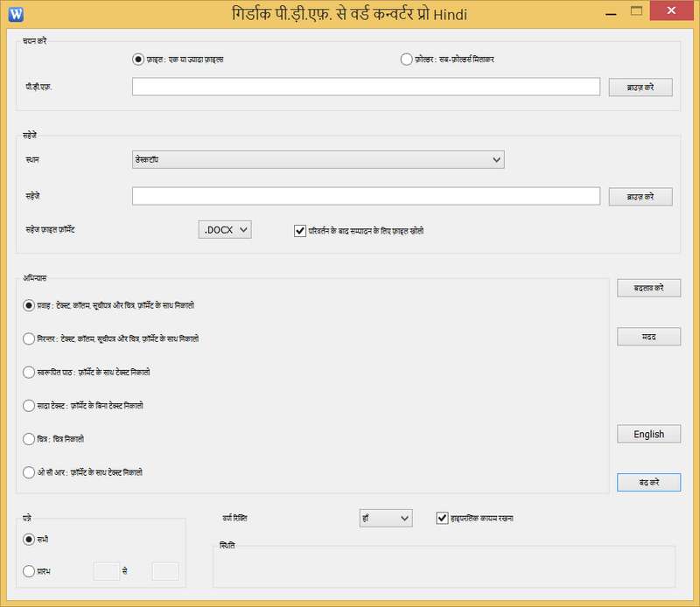Screen dimensions: 700x607
Task: Click the बदलाव करें (Convert) button
Action: pos(648,288)
